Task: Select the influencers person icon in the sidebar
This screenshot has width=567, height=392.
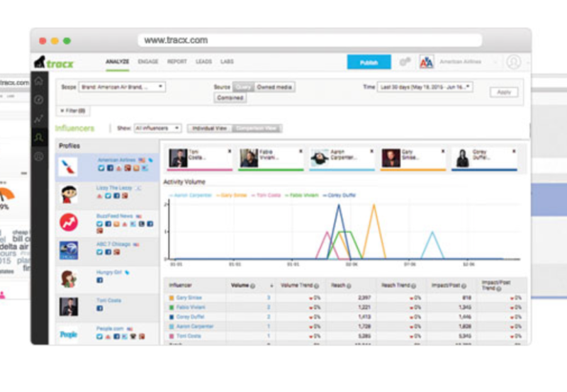Action: coord(39,138)
